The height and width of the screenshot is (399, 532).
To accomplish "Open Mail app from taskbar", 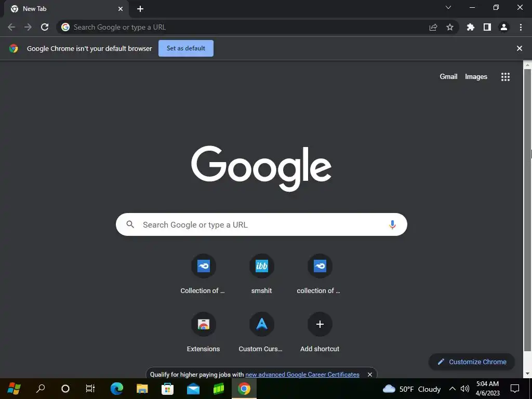I will click(x=193, y=389).
